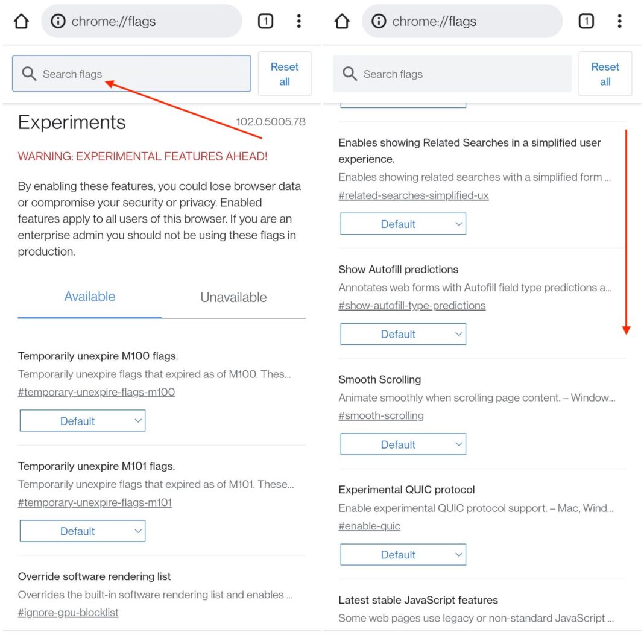Open the Chrome three-dot menu
This screenshot has height=644, width=644.
pos(298,21)
